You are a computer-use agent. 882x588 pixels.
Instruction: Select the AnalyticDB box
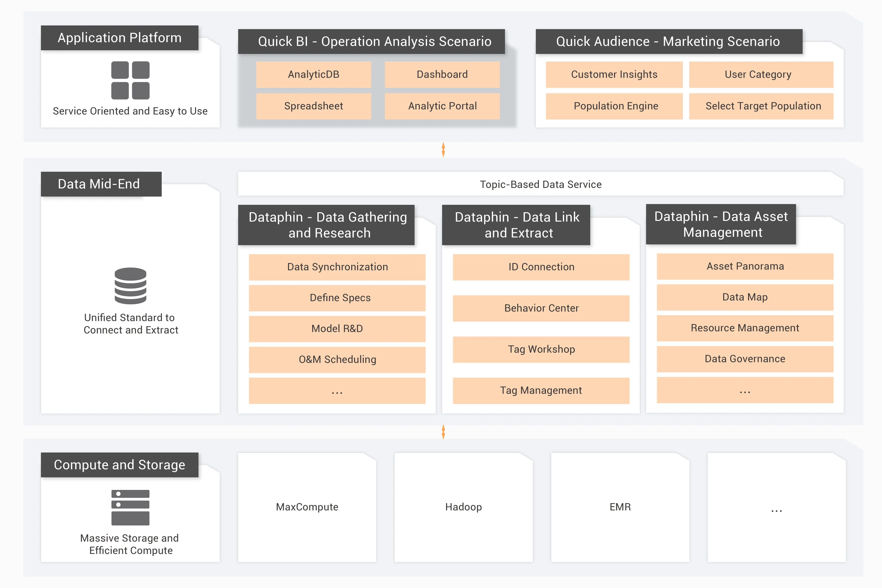click(313, 75)
